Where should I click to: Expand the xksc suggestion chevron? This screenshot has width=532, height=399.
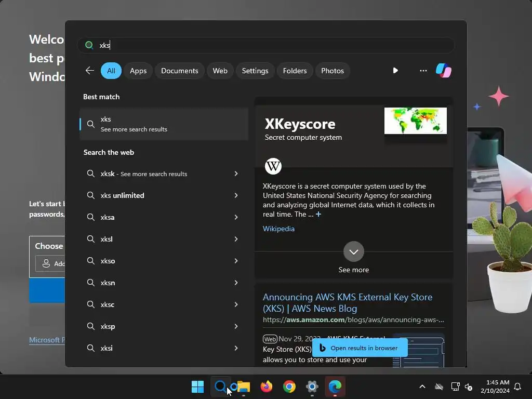pos(236,304)
